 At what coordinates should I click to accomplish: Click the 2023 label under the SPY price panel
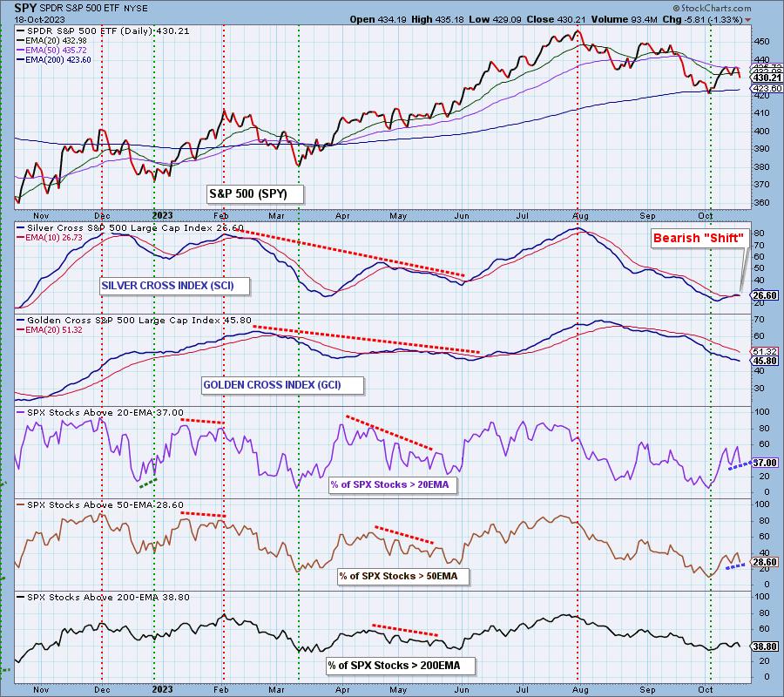[163, 215]
